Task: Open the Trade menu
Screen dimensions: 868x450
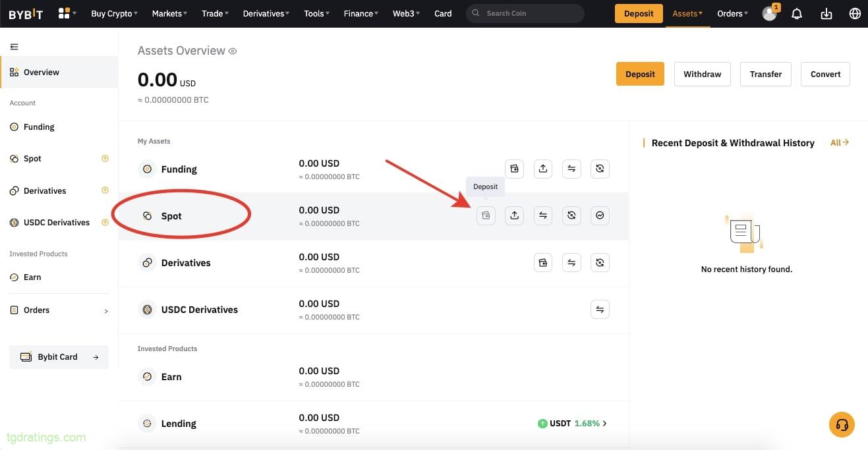Action: point(215,13)
